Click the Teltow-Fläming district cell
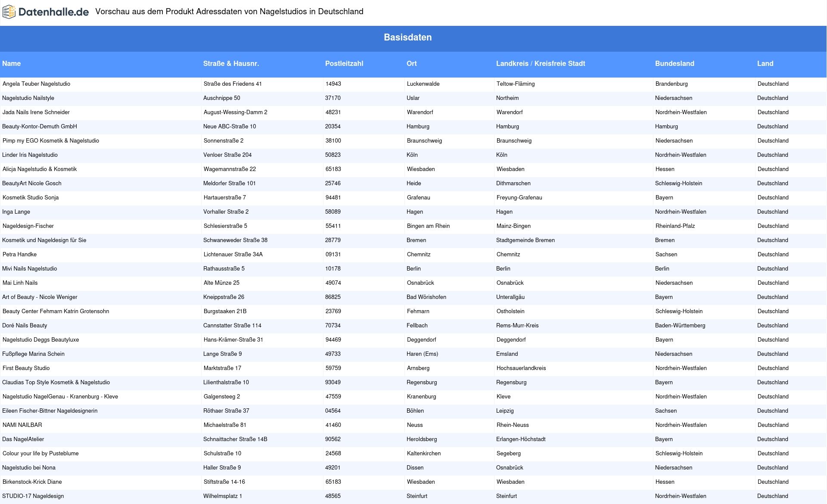Screen dimensions: 827x504 coord(516,84)
